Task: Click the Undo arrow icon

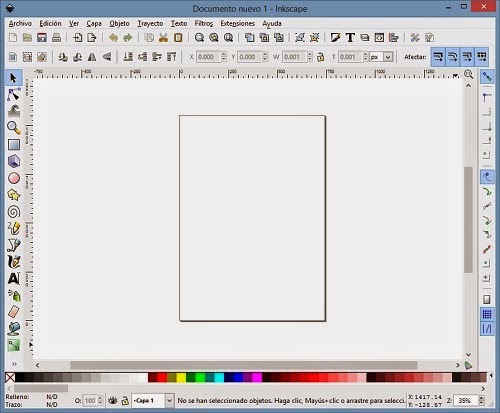Action: (113, 37)
